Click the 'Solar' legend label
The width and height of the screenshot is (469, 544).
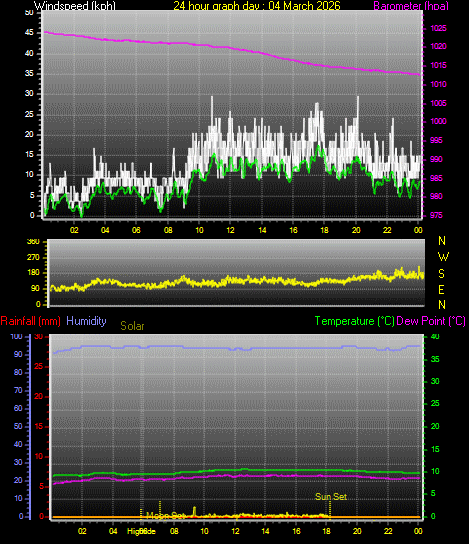[132, 326]
